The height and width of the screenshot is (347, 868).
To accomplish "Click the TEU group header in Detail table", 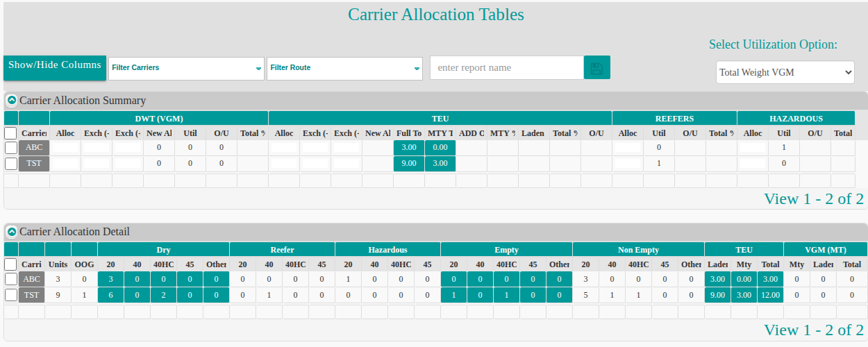I will click(x=744, y=250).
